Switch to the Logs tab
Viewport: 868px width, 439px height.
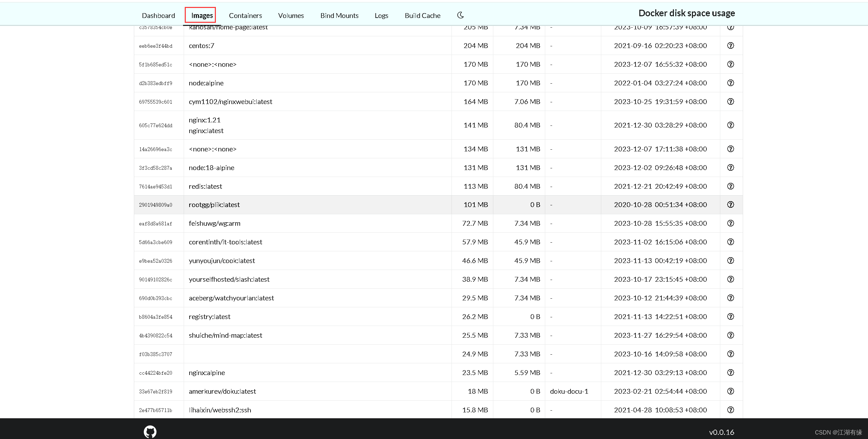pyautogui.click(x=381, y=16)
